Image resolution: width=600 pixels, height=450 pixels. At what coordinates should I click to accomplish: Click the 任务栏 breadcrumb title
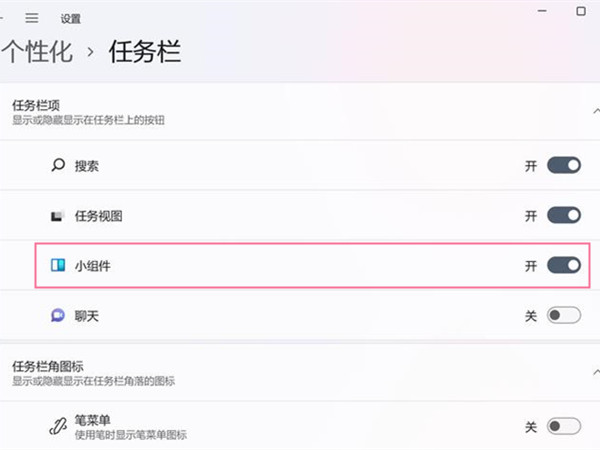pos(144,52)
